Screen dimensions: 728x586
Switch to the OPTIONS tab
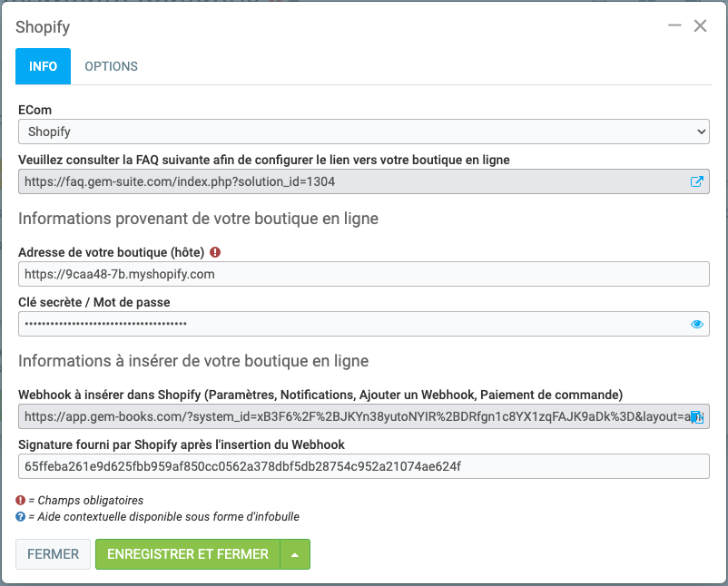click(x=111, y=66)
